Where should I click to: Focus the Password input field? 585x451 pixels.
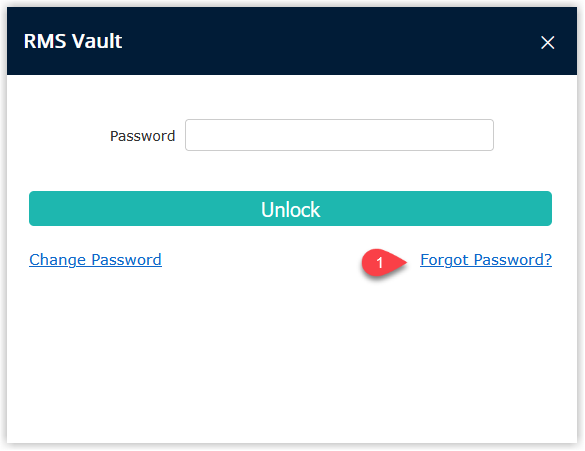(x=339, y=135)
